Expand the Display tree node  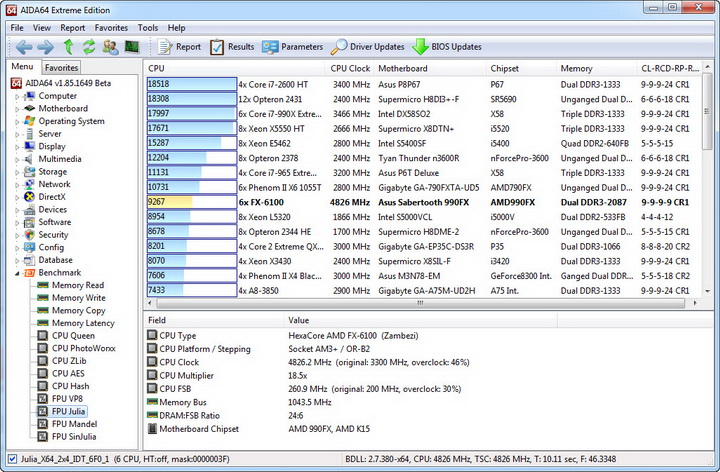[17, 147]
